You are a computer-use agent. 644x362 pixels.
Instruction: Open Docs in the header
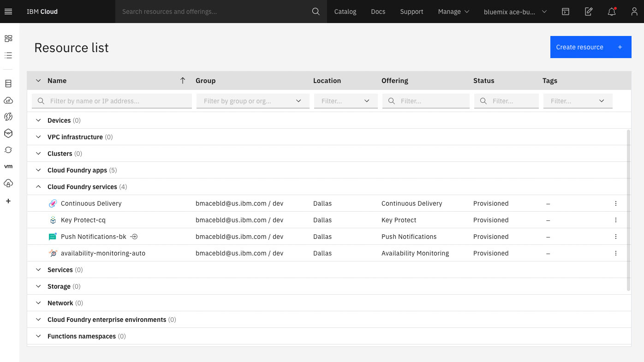click(378, 12)
